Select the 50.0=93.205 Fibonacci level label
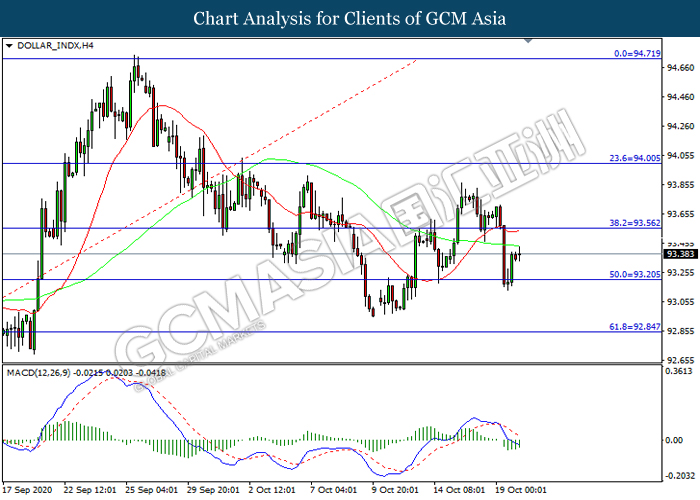 pos(635,274)
